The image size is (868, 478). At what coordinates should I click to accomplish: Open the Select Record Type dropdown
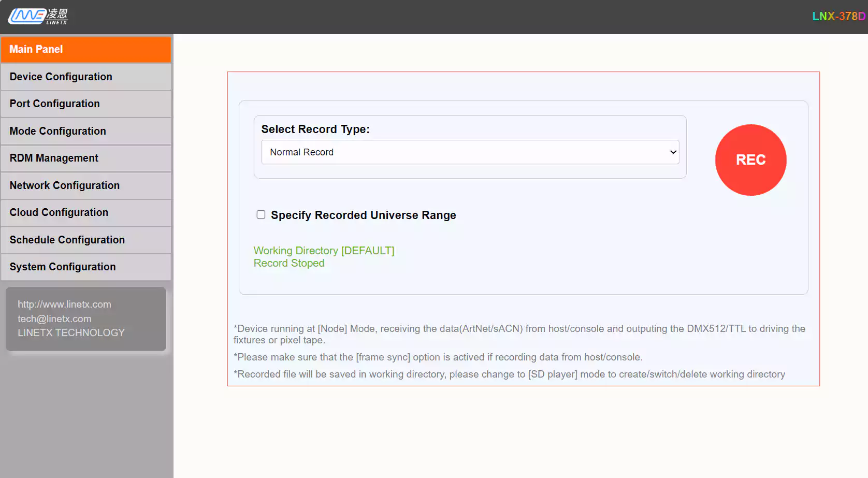(470, 152)
